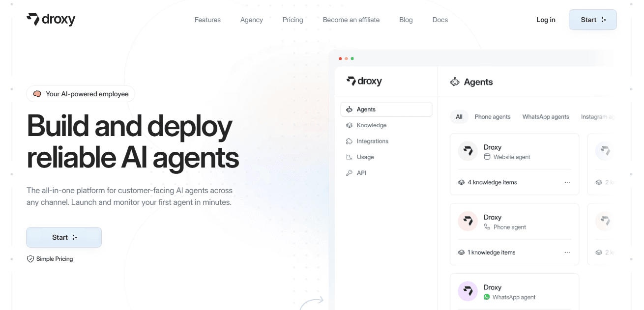Open the Docs link
Image resolution: width=644 pixels, height=310 pixels.
[x=440, y=20]
